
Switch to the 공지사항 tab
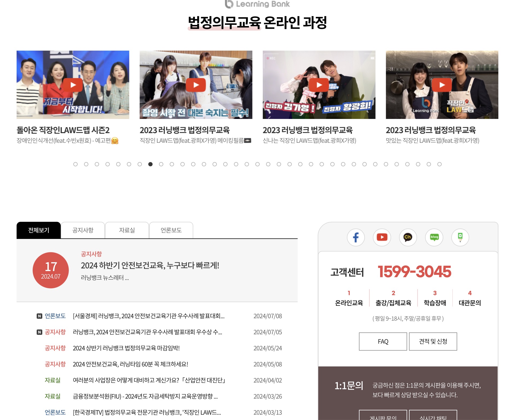(83, 230)
